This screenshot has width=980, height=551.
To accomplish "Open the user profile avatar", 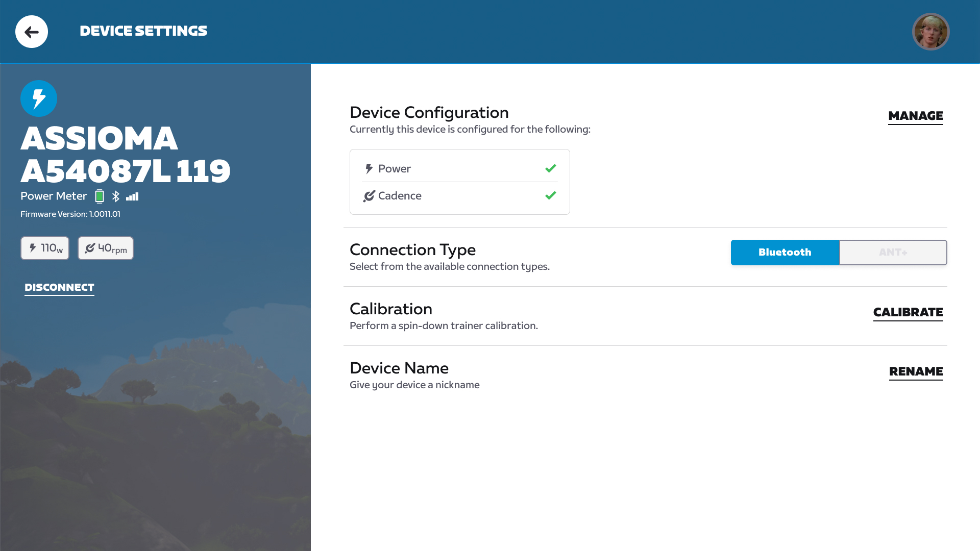I will tap(930, 32).
